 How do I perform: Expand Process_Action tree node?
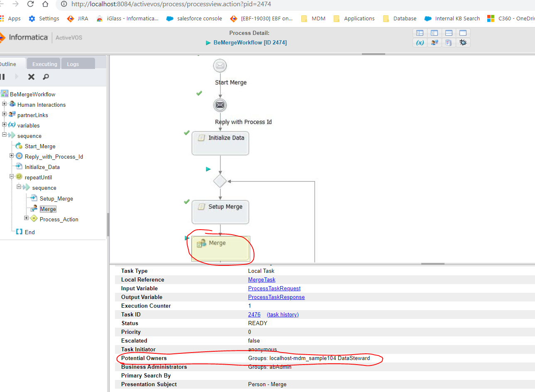(x=27, y=218)
